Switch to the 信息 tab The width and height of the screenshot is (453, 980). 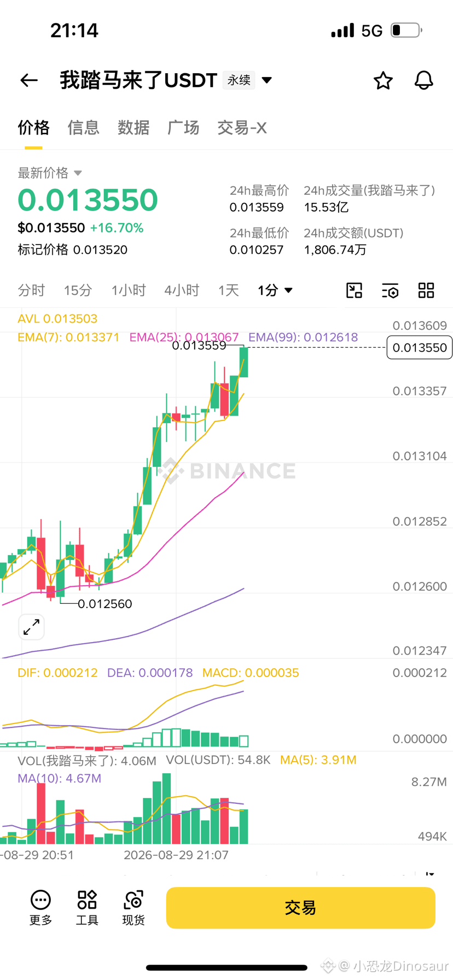pyautogui.click(x=83, y=127)
